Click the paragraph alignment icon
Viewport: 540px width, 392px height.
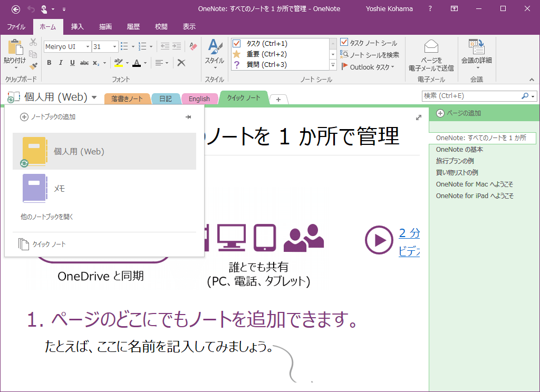pos(159,63)
